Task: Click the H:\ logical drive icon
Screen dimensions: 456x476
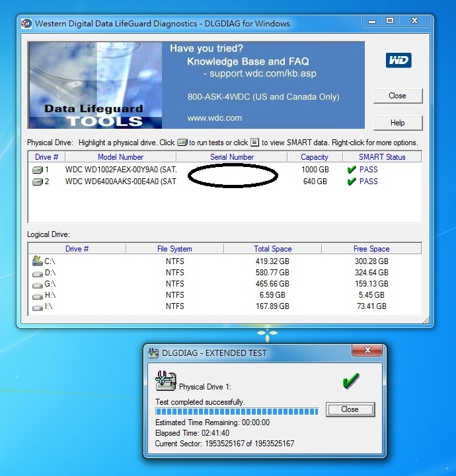Action: [x=38, y=296]
